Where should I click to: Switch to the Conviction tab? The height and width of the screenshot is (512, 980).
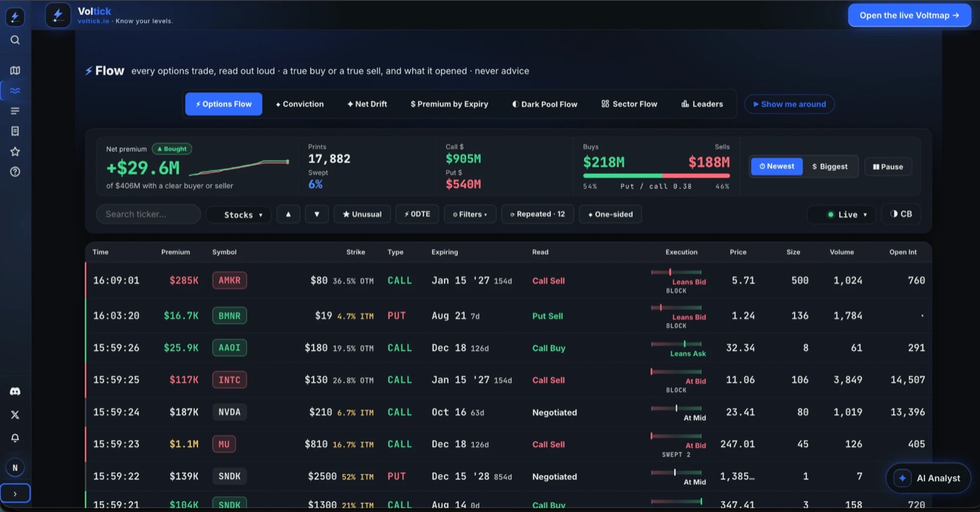pyautogui.click(x=300, y=104)
